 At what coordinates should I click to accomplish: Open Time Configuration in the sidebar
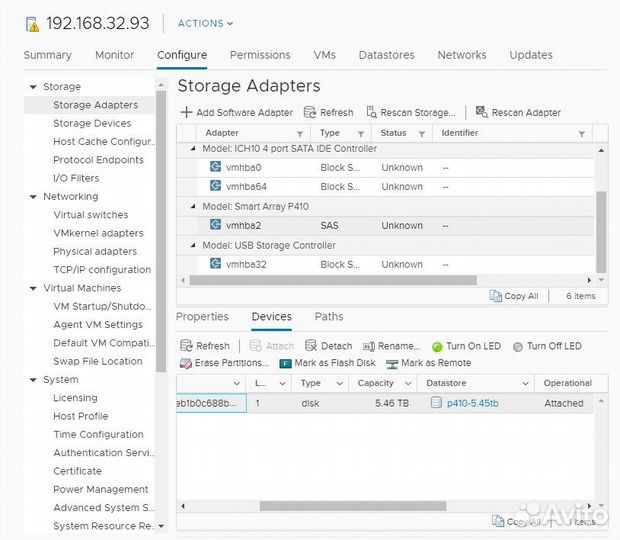98,434
